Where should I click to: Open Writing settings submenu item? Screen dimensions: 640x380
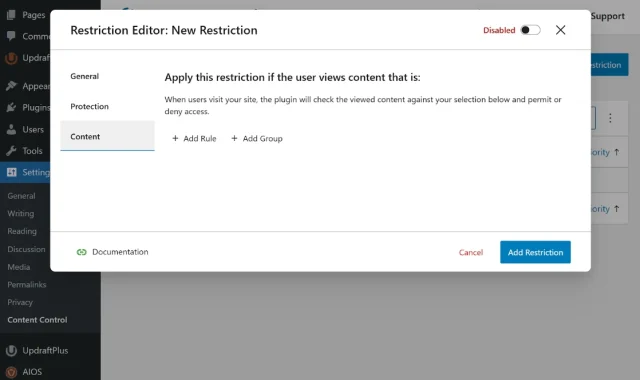(x=20, y=213)
